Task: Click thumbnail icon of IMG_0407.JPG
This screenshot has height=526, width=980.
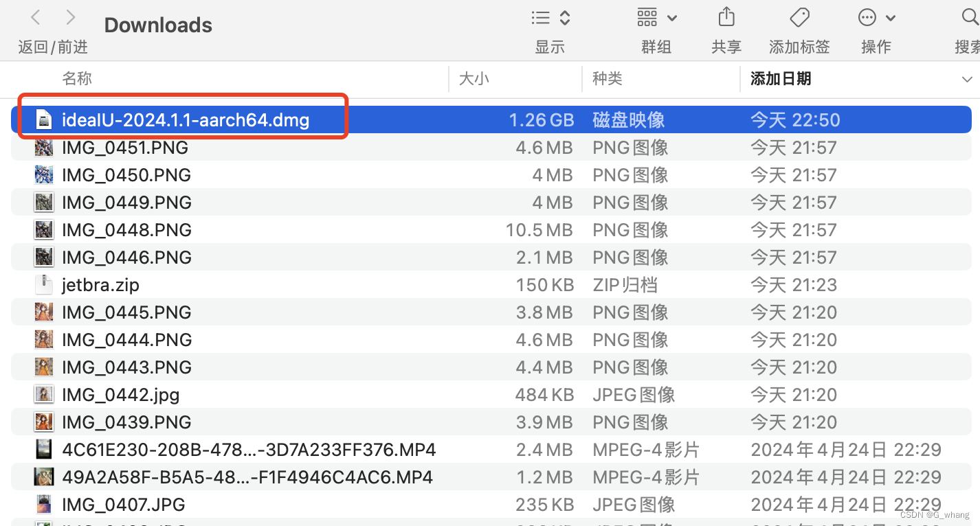Action: tap(43, 505)
